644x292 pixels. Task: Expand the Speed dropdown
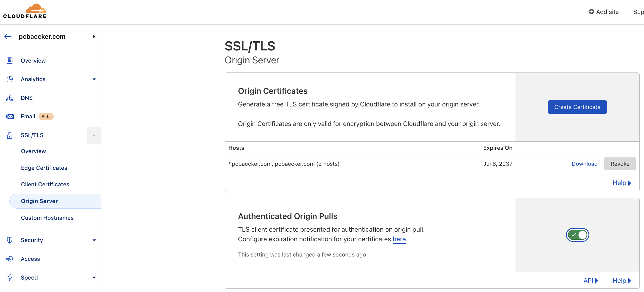pyautogui.click(x=94, y=278)
